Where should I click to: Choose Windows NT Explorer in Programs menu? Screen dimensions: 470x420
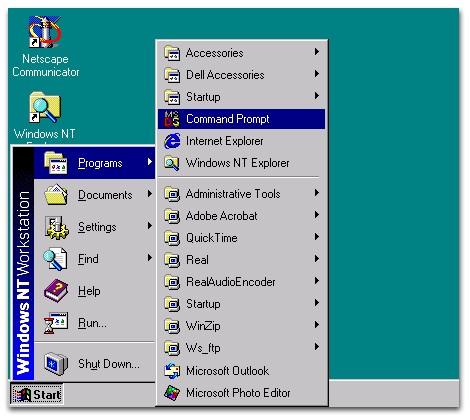point(241,163)
